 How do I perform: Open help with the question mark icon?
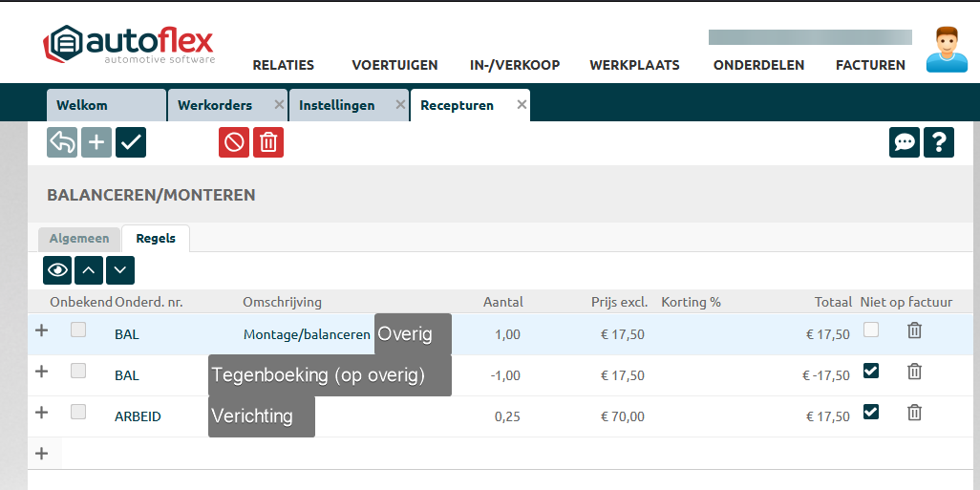(939, 142)
